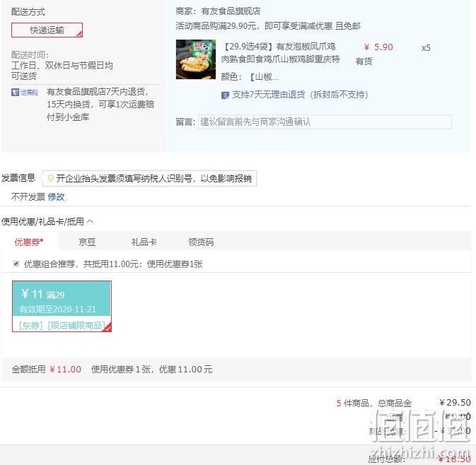Image resolution: width=476 pixels, height=465 pixels.
Task: Click the 7天无理由退货 badge icon
Action: pos(225,95)
